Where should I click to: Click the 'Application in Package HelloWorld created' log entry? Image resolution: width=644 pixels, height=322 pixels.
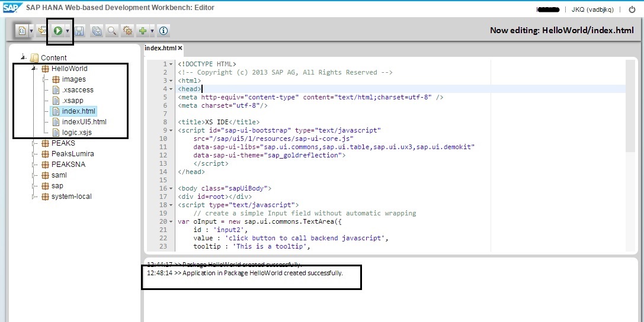(x=245, y=273)
